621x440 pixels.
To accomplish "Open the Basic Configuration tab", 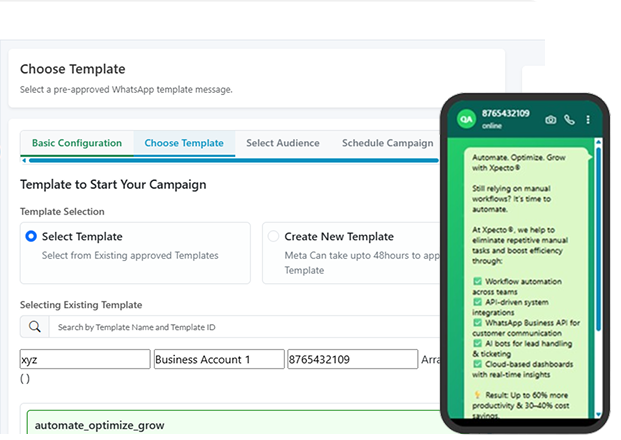I will tap(77, 143).
